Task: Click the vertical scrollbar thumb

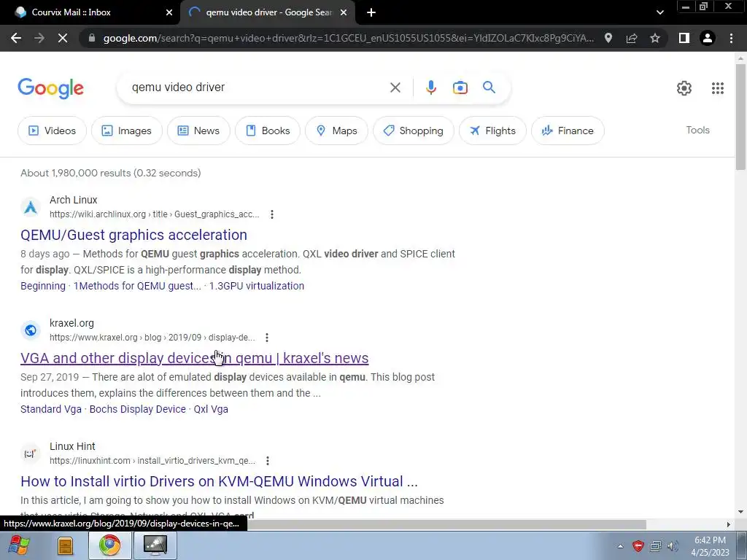Action: click(x=740, y=117)
